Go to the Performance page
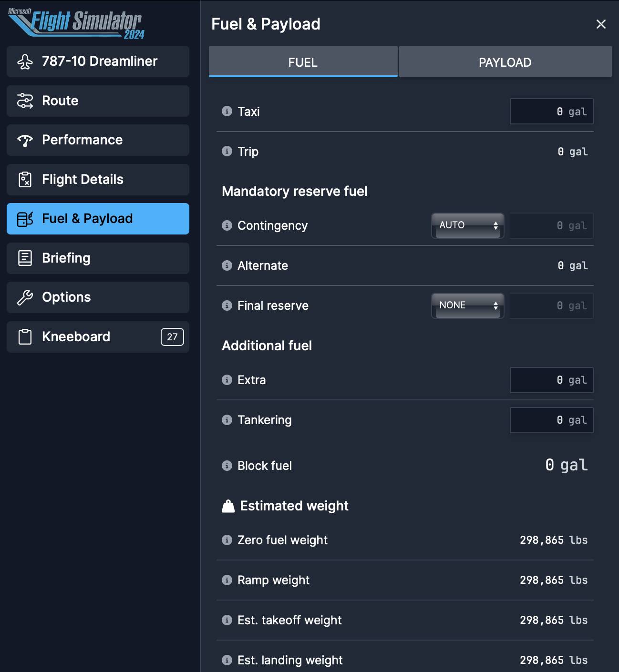619x672 pixels. [x=98, y=140]
